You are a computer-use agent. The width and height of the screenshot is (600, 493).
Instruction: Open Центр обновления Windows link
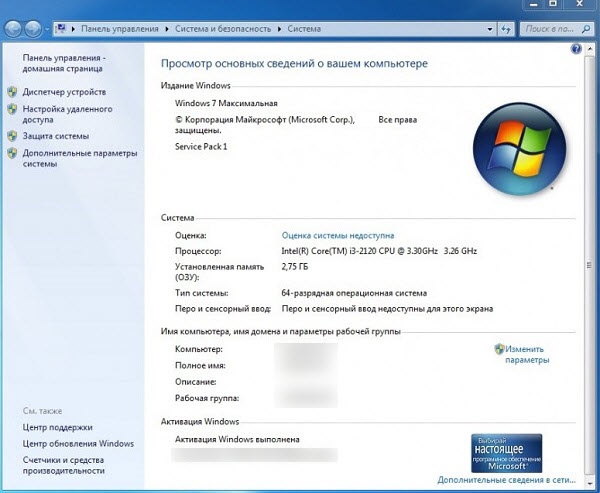pos(78,444)
